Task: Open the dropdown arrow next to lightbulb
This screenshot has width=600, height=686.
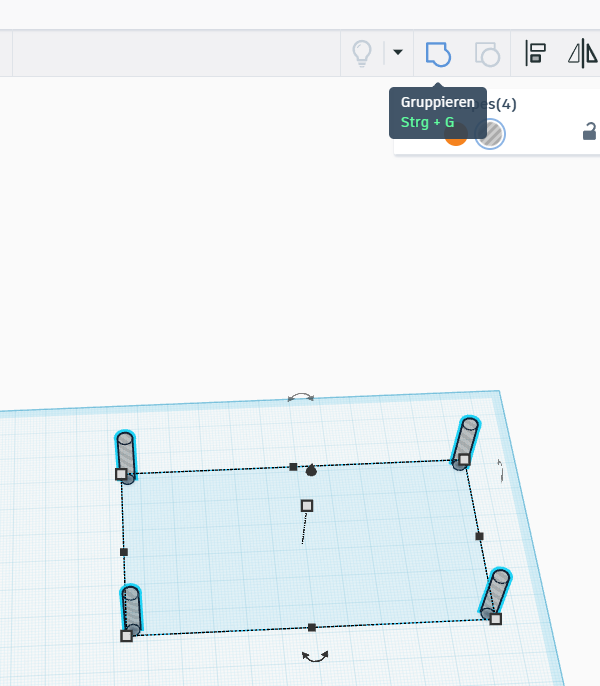Action: click(398, 52)
